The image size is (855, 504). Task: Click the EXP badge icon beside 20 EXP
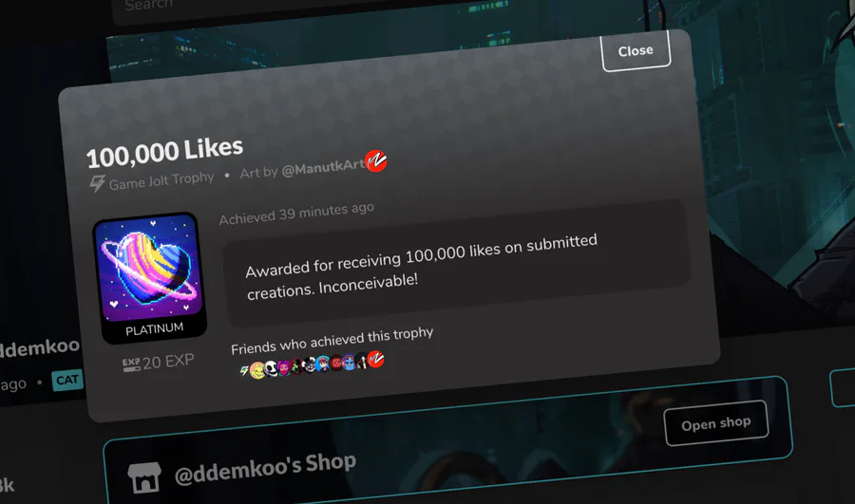click(131, 364)
